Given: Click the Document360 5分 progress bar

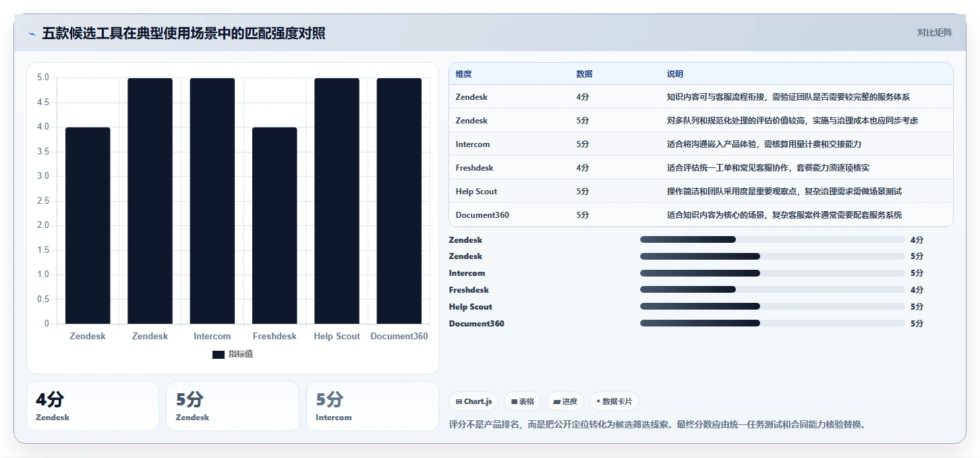Looking at the screenshot, I should point(772,324).
